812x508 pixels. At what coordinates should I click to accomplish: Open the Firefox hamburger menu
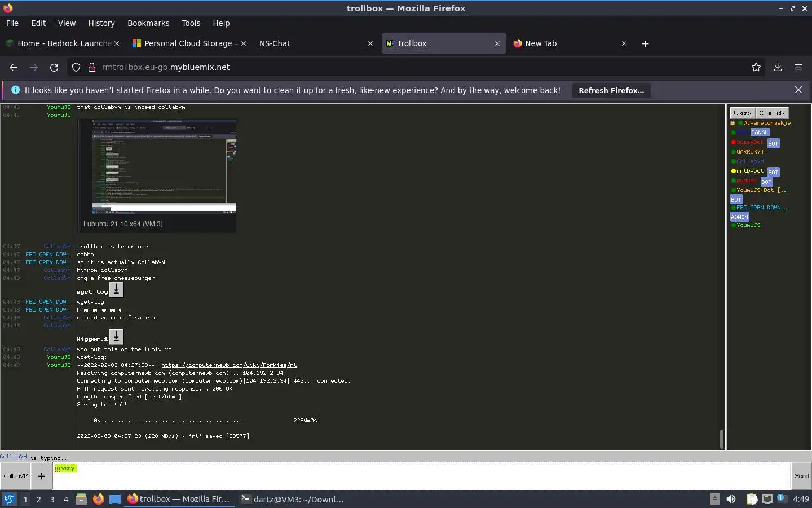[798, 67]
